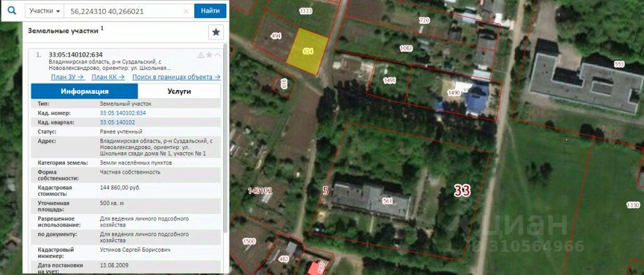This screenshot has width=644, height=275.
Task: Open the План КК link
Action: (108, 77)
